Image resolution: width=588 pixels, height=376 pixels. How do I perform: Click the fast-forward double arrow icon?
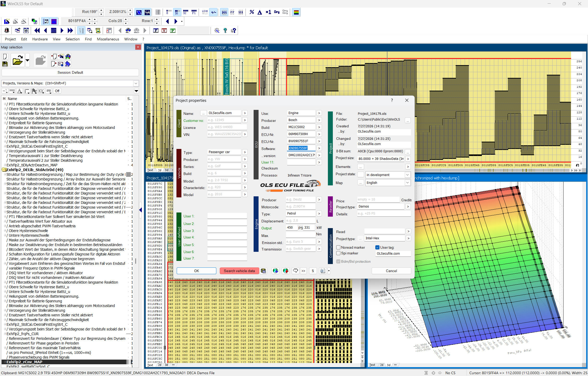[70, 31]
